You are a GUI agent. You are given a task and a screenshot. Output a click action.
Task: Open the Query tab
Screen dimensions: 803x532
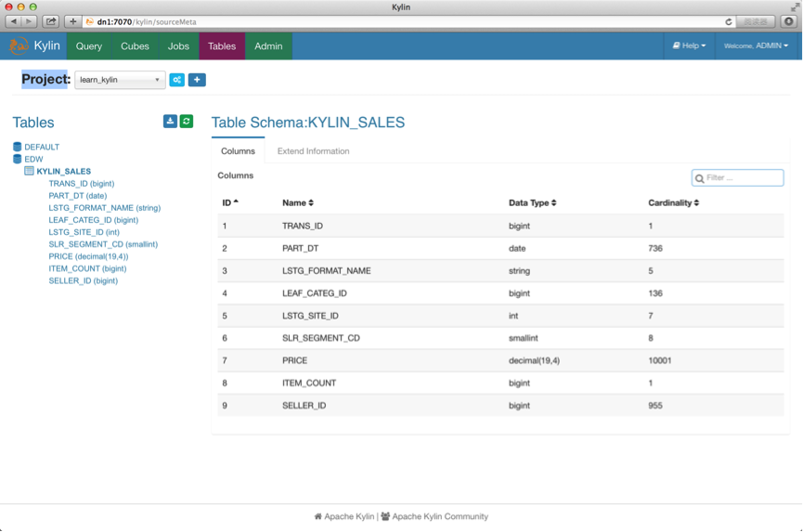tap(89, 46)
